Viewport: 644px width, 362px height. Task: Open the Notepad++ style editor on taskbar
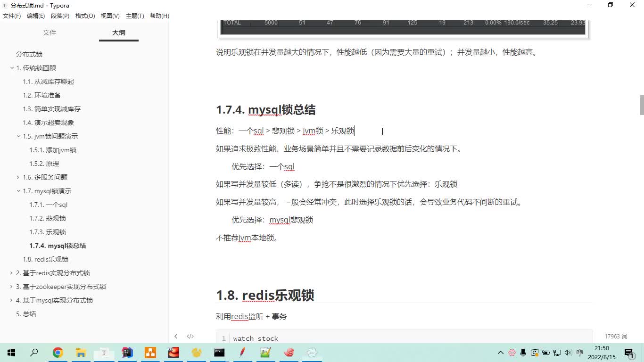click(x=265, y=353)
